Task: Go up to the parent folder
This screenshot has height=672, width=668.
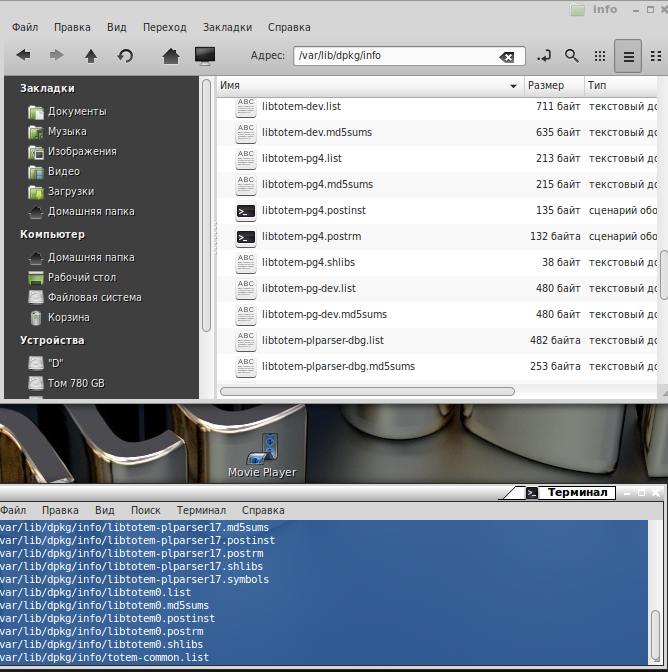Action: point(91,56)
